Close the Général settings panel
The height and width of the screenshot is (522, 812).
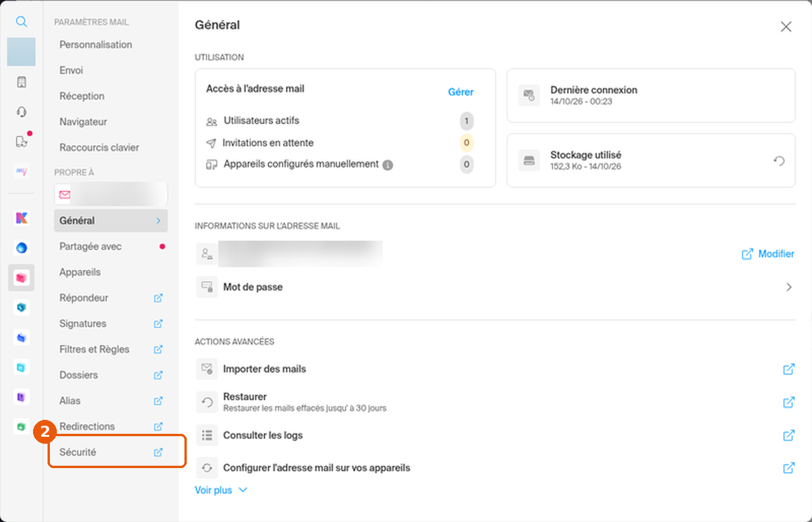point(786,27)
